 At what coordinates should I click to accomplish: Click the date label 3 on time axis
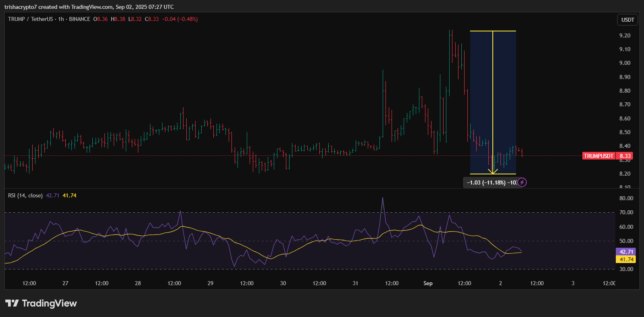(x=573, y=283)
